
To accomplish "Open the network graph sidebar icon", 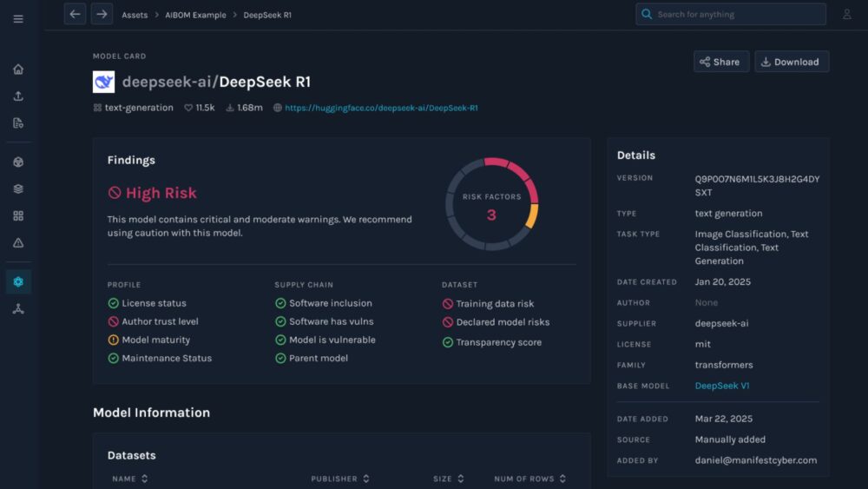I will 18,308.
